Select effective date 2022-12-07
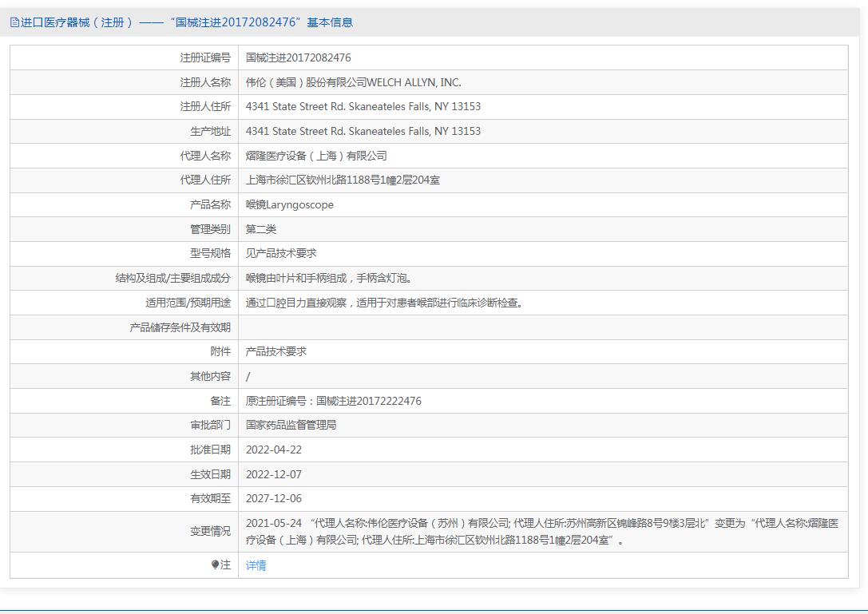This screenshot has height=614, width=868. (x=274, y=474)
